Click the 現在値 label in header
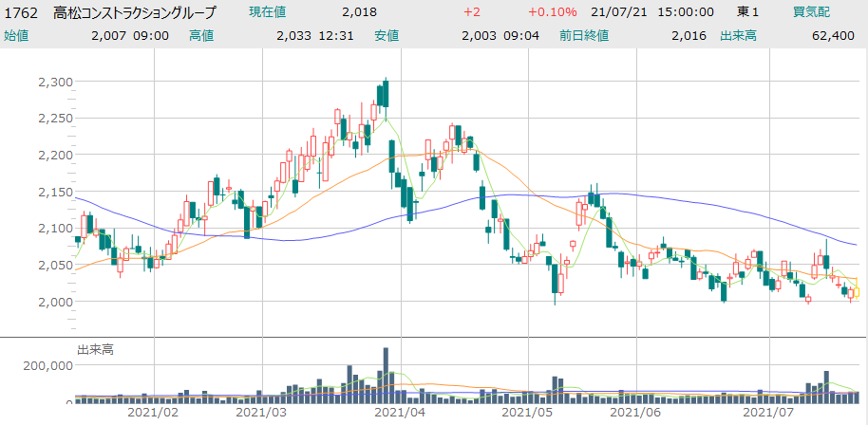868x425 pixels. point(271,12)
